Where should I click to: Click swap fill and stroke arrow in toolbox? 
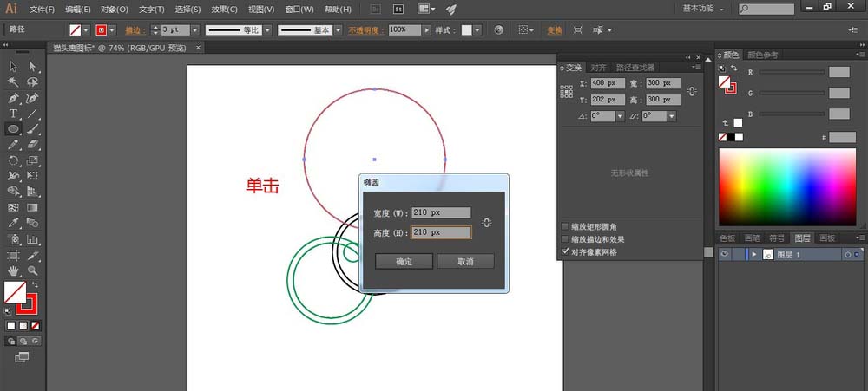click(35, 285)
